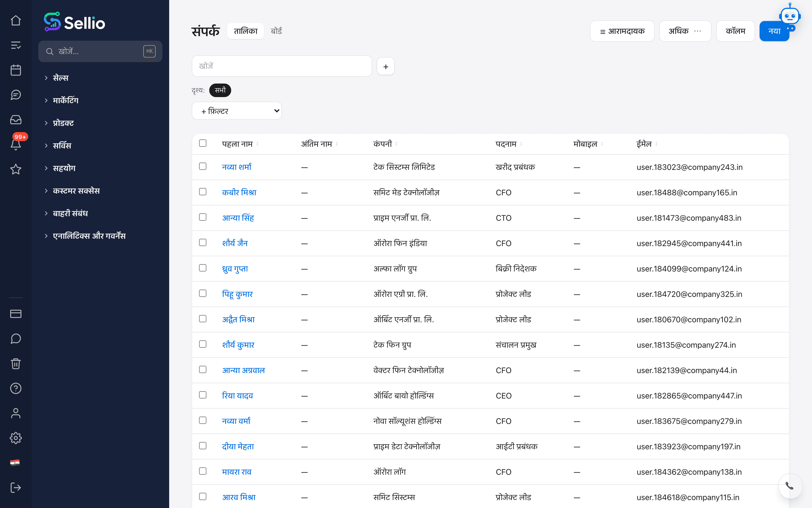Check the row checkbox for नव्या शर्मा

click(x=203, y=166)
